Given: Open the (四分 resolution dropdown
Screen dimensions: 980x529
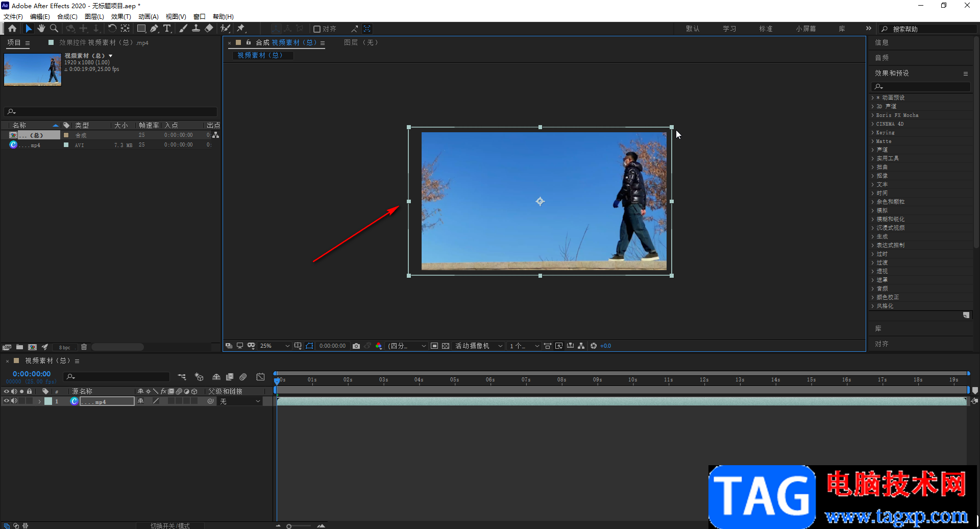Looking at the screenshot, I should tap(407, 346).
